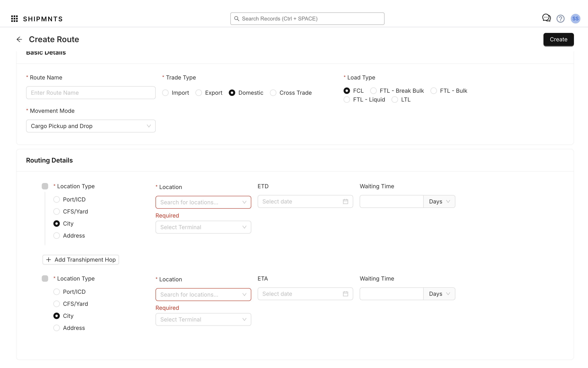Image resolution: width=588 pixels, height=368 pixels.
Task: Open the ETA calendar icon
Action: [345, 294]
